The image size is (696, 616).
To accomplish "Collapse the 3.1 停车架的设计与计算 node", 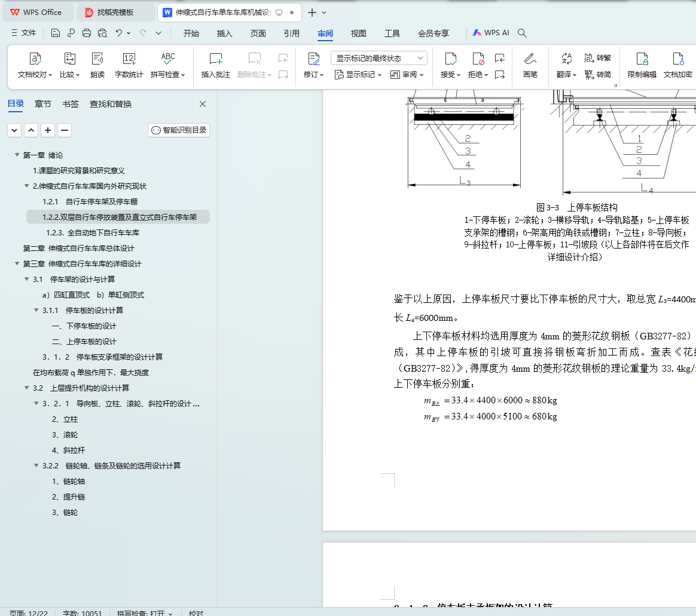I will pyautogui.click(x=27, y=279).
